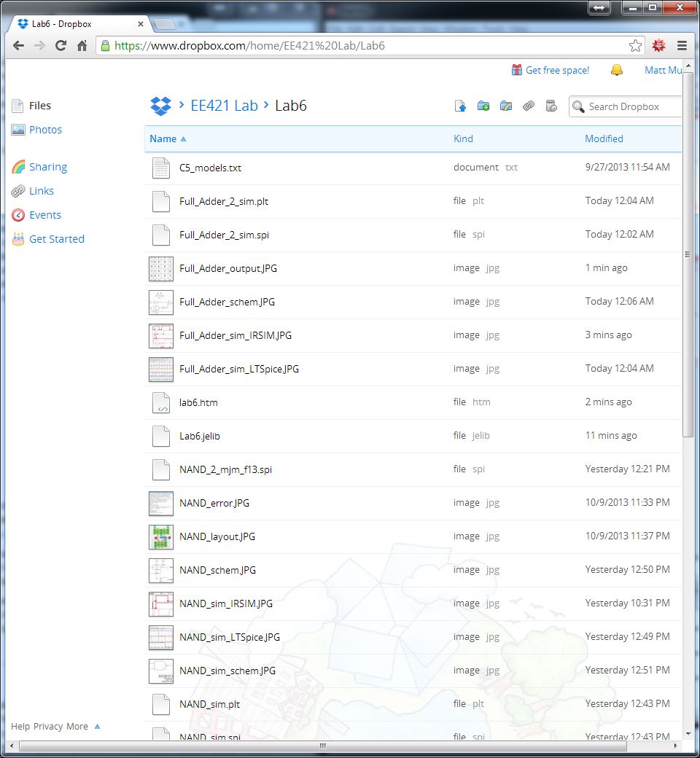Click the browser home icon

(82, 46)
